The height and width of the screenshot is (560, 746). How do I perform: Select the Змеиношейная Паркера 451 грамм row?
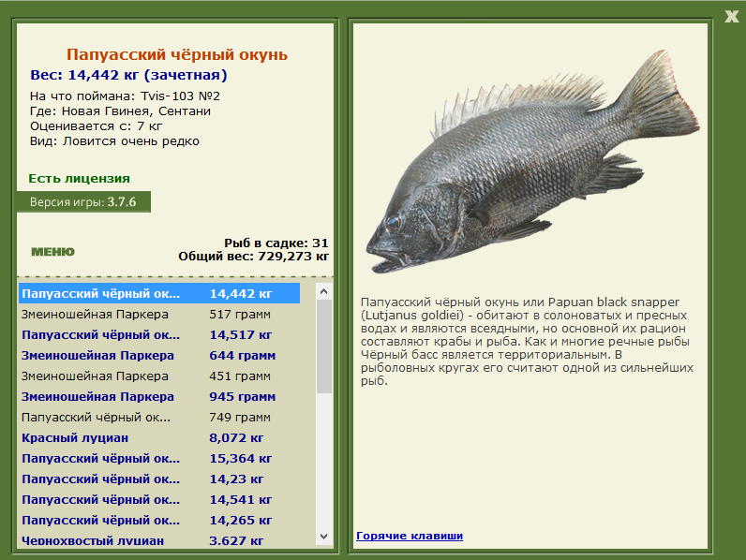(159, 376)
